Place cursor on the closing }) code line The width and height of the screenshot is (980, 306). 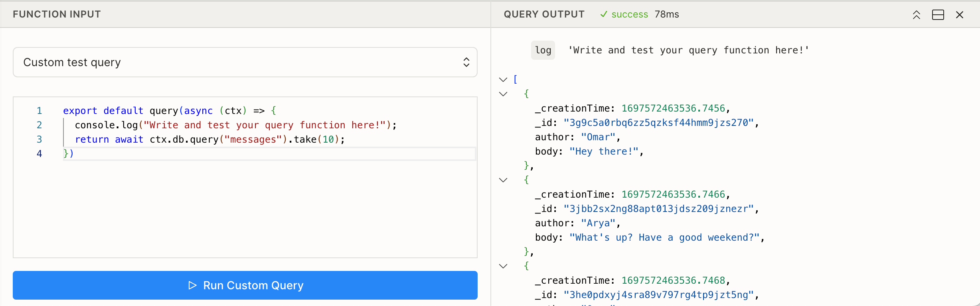tap(69, 154)
